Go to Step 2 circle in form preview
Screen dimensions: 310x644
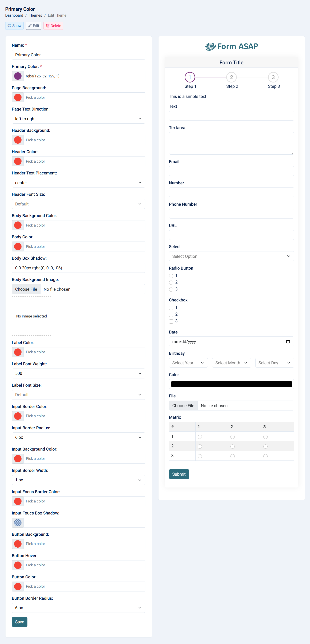pyautogui.click(x=231, y=77)
